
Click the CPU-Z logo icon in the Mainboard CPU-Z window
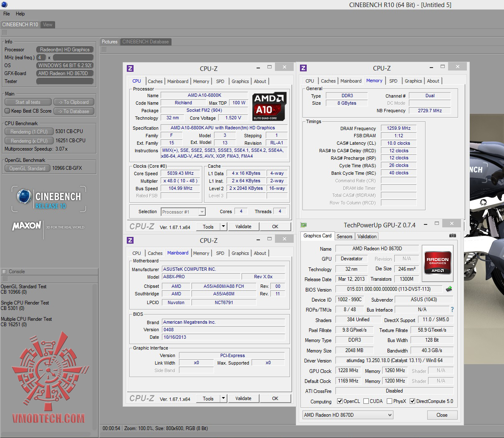pyautogui.click(x=130, y=240)
